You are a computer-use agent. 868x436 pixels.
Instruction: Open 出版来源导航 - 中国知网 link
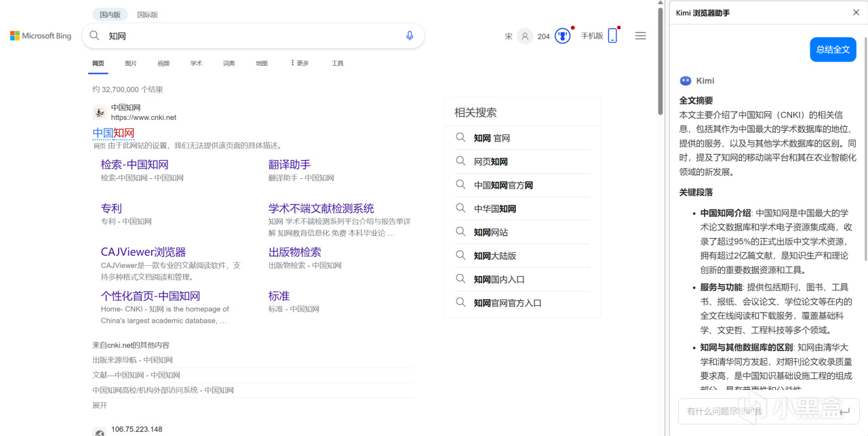coord(132,360)
